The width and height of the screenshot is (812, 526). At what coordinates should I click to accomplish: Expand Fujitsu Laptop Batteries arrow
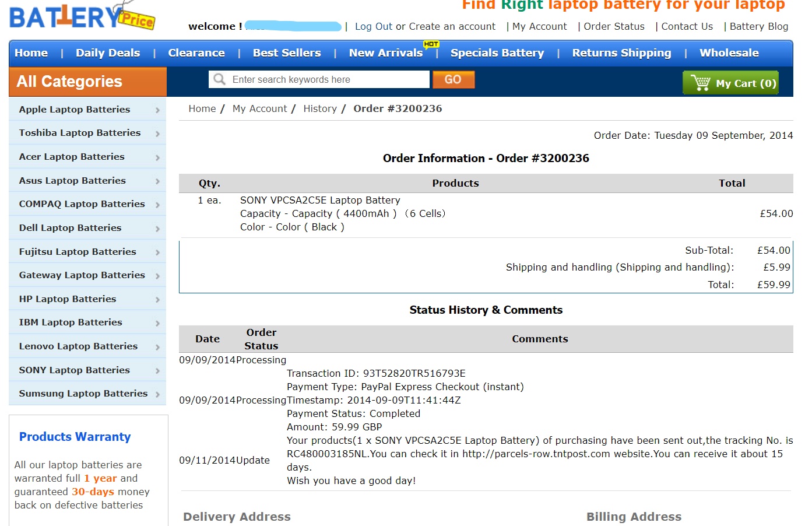pyautogui.click(x=157, y=253)
